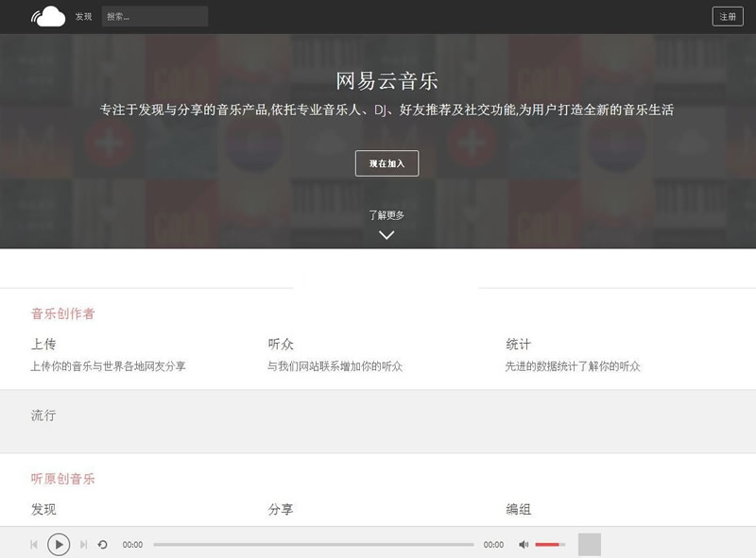
Task: Mute via the speaker icon
Action: 524,545
